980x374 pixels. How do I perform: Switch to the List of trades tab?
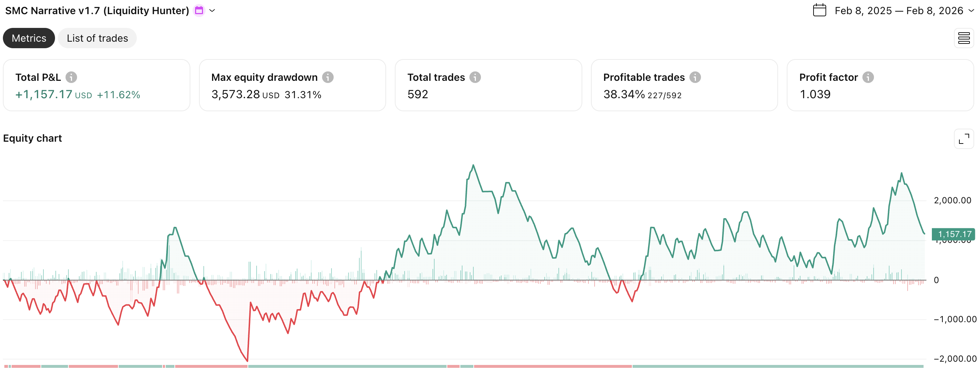point(97,38)
